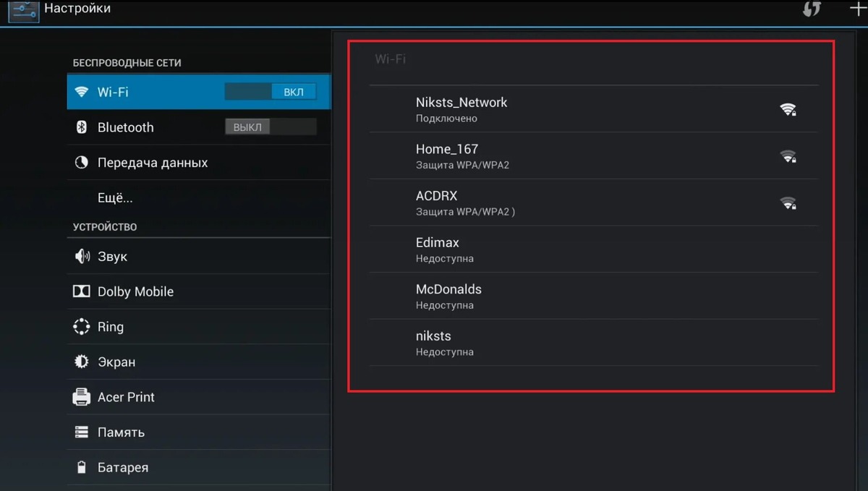Click the signal icon of Niksts_Network
This screenshot has height=491, width=868.
pyautogui.click(x=788, y=109)
